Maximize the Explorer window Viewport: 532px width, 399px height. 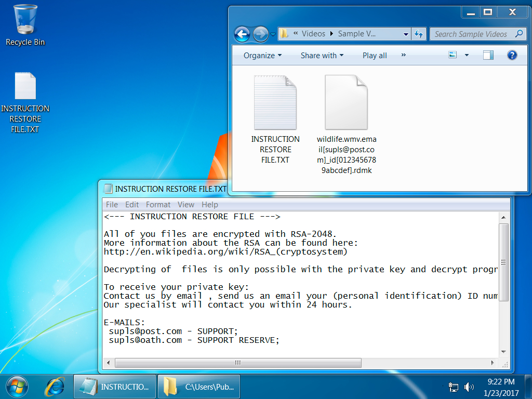pos(488,12)
